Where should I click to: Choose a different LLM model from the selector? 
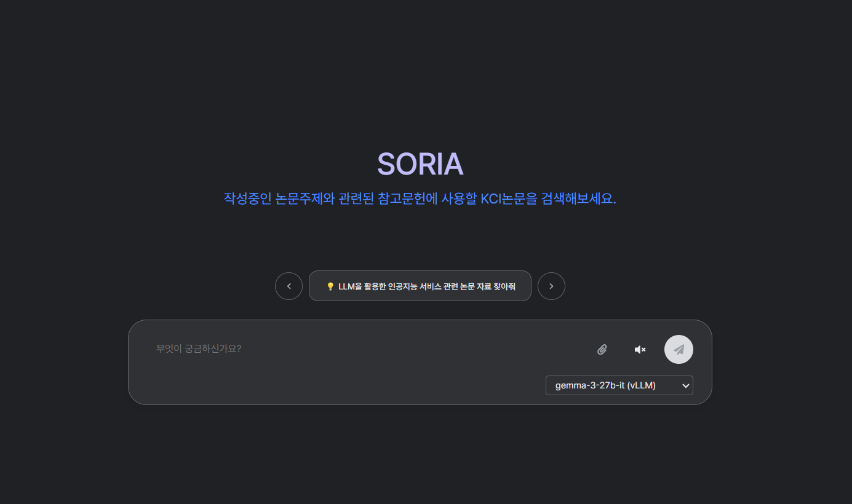coord(619,385)
